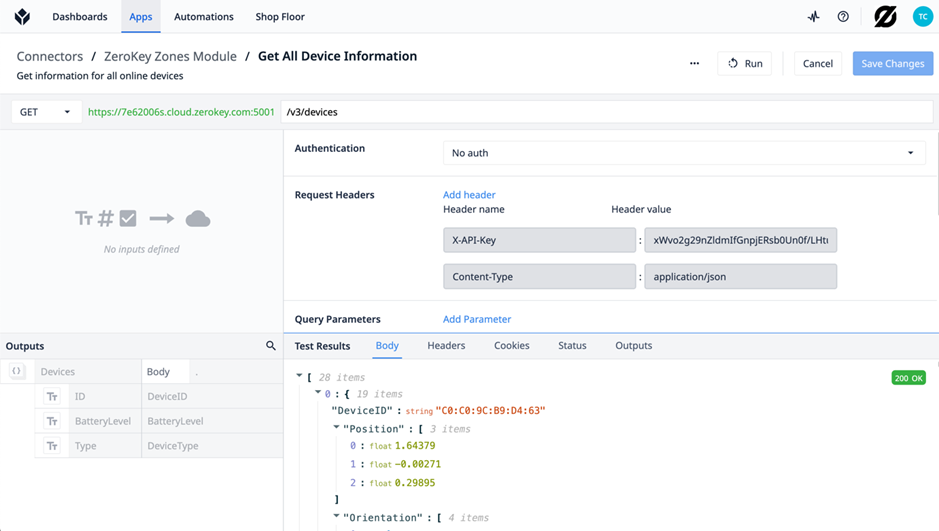Open the three-dot more options menu
The image size is (939, 531).
(694, 63)
